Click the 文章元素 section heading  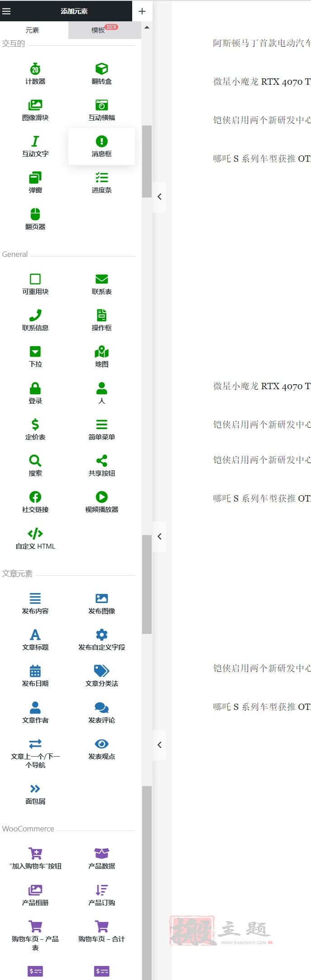17,574
